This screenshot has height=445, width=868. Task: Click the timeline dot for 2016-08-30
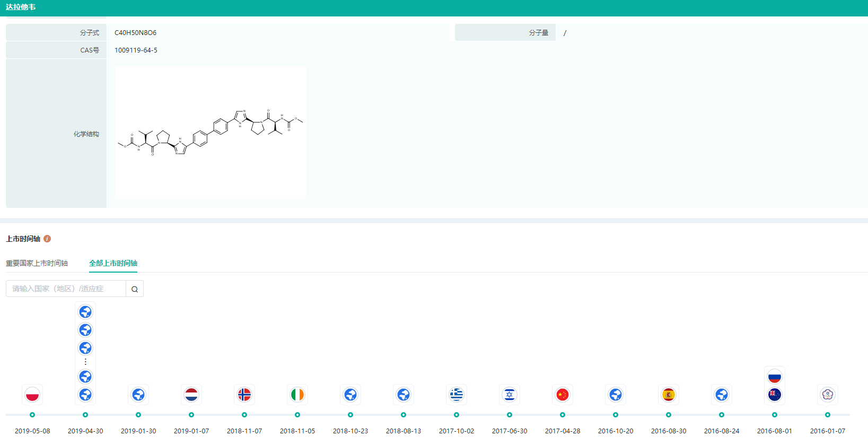point(669,415)
